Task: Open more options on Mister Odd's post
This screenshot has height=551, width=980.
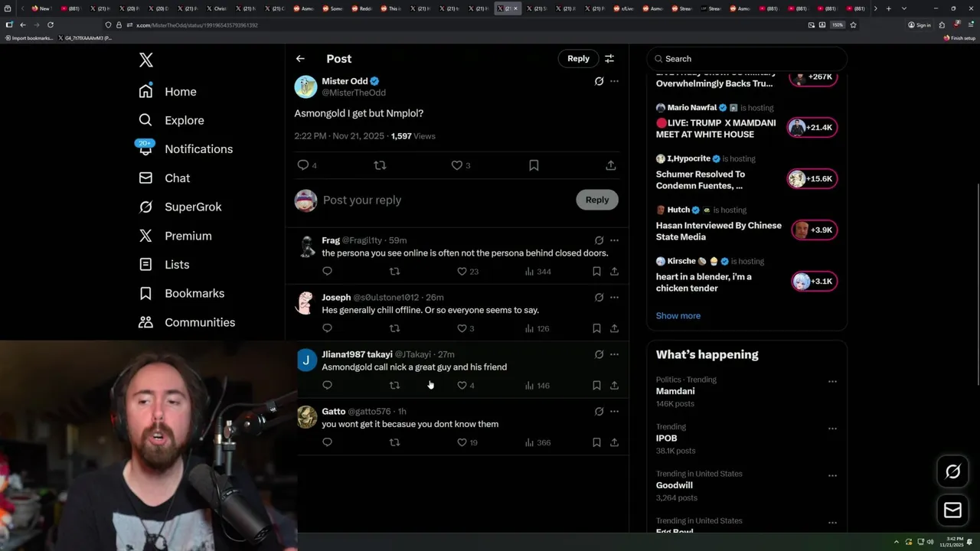Action: click(x=614, y=81)
